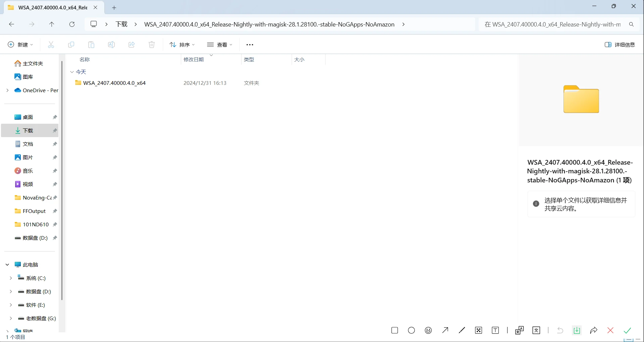Collapse the 此电脑 tree node
The image size is (644, 342).
(x=7, y=265)
